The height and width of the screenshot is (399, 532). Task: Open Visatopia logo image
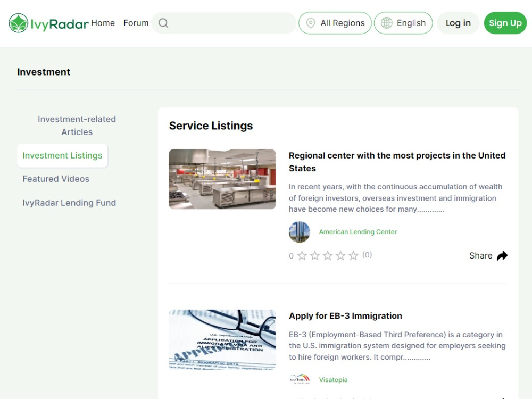300,379
